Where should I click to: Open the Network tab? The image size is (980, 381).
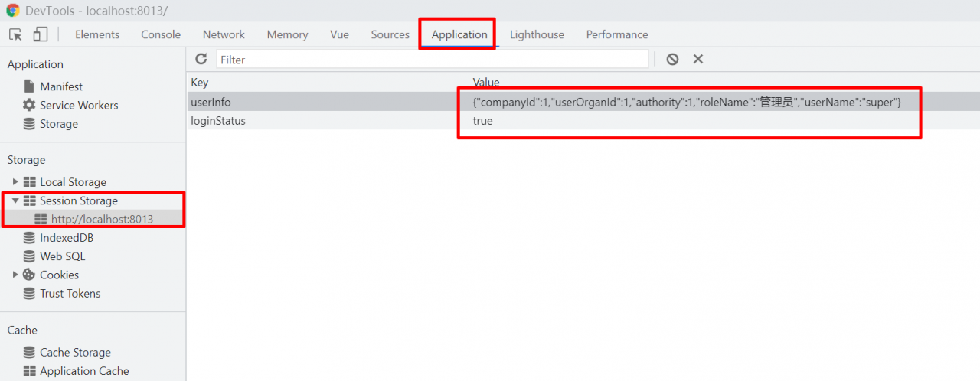pyautogui.click(x=224, y=34)
